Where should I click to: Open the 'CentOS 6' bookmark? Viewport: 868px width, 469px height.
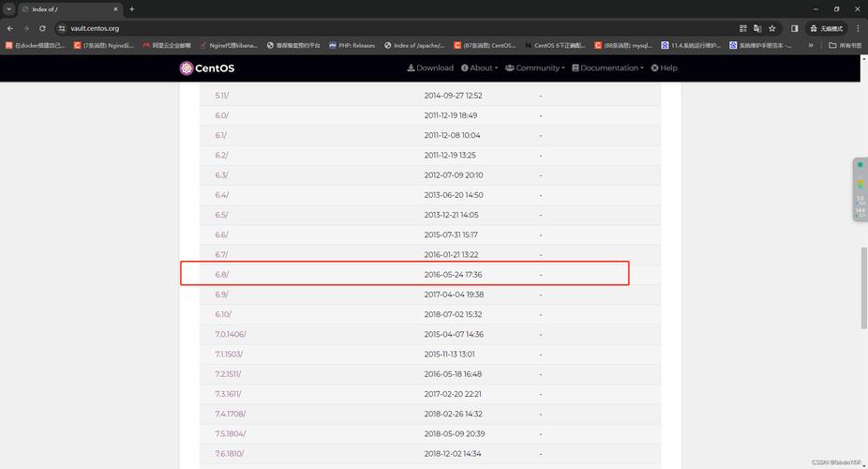tap(554, 45)
